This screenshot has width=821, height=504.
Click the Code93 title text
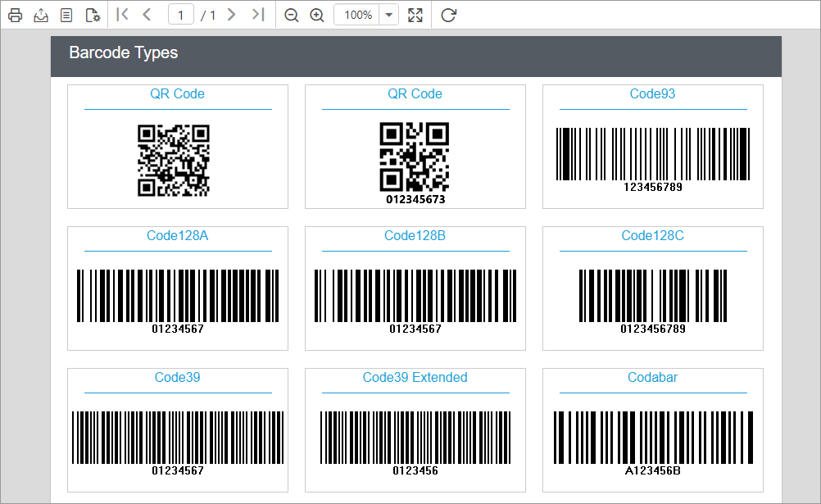click(x=652, y=93)
